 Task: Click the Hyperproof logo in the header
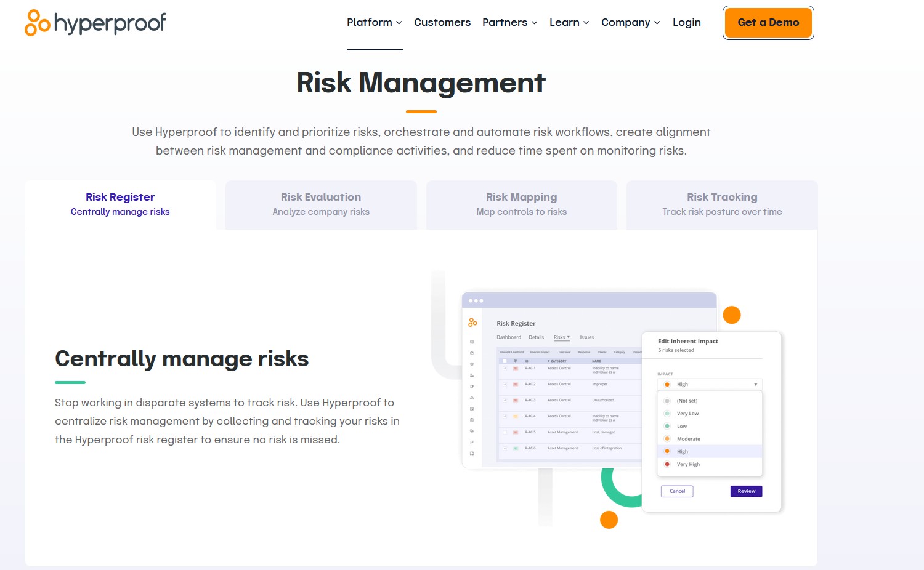pos(94,22)
